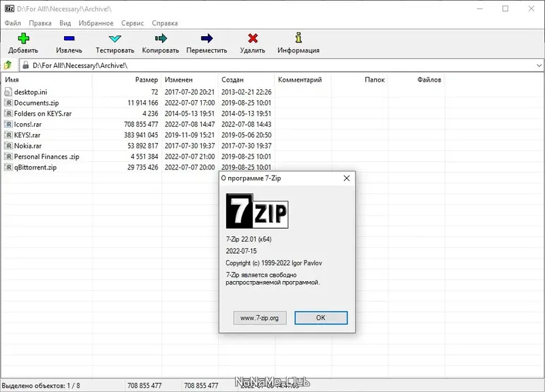Screen dimensions: 545x392
Task: Click modified date 2022-07-08 14:47
Action: click(190, 125)
